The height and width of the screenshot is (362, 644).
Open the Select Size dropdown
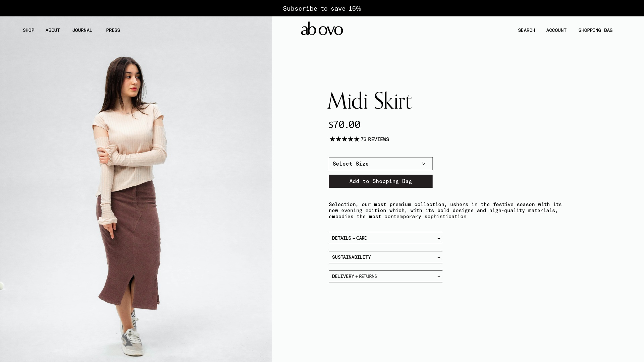coord(380,164)
